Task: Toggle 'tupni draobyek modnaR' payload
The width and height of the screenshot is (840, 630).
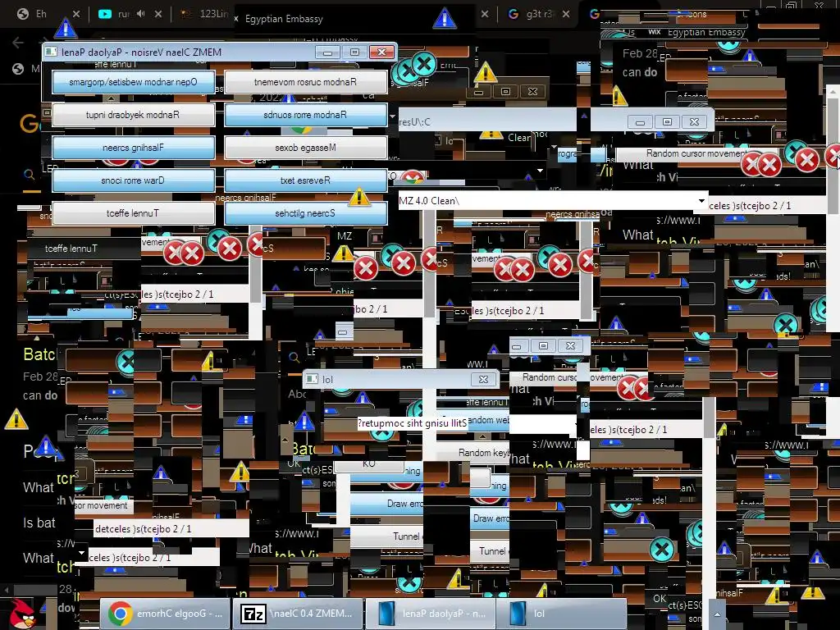Action: point(134,115)
